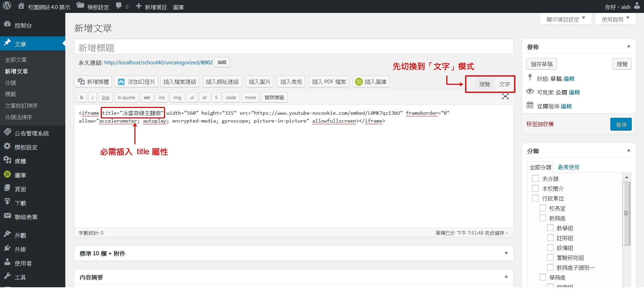Viewport: 644px width, 290px height.
Task: Click the 移至回收桶 trash link
Action: (540, 124)
